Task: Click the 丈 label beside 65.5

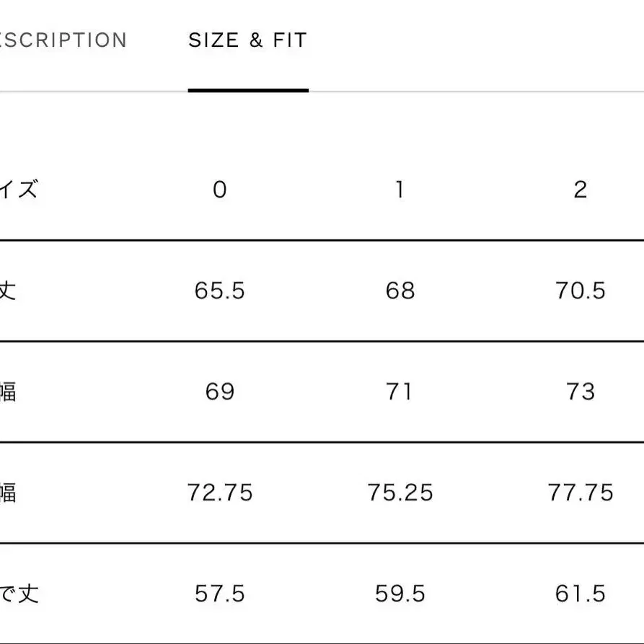Action: coord(7,291)
